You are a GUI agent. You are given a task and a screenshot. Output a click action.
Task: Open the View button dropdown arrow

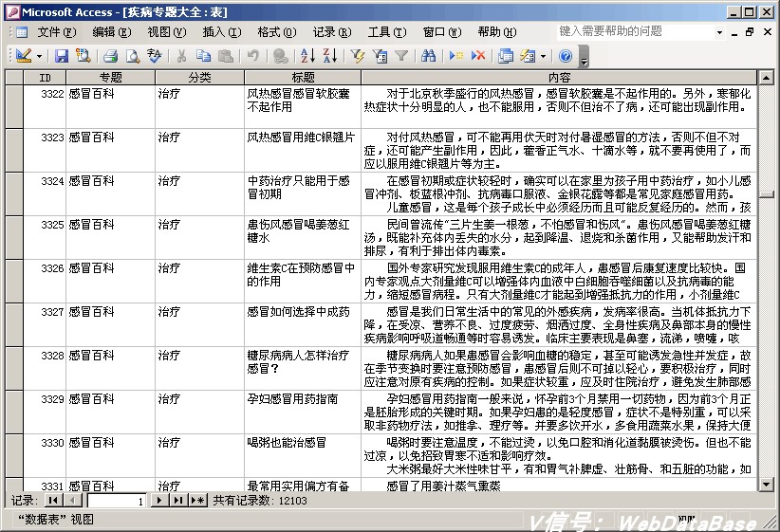tap(39, 56)
